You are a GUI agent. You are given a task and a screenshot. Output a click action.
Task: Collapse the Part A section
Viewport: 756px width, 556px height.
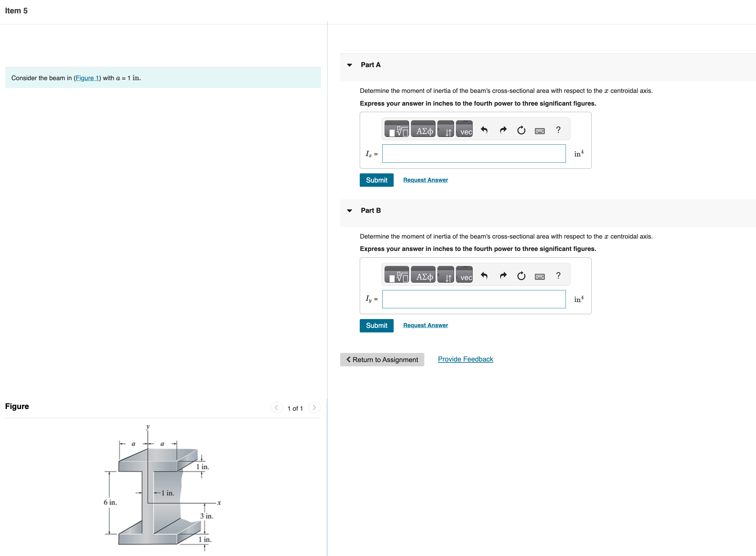click(x=350, y=65)
